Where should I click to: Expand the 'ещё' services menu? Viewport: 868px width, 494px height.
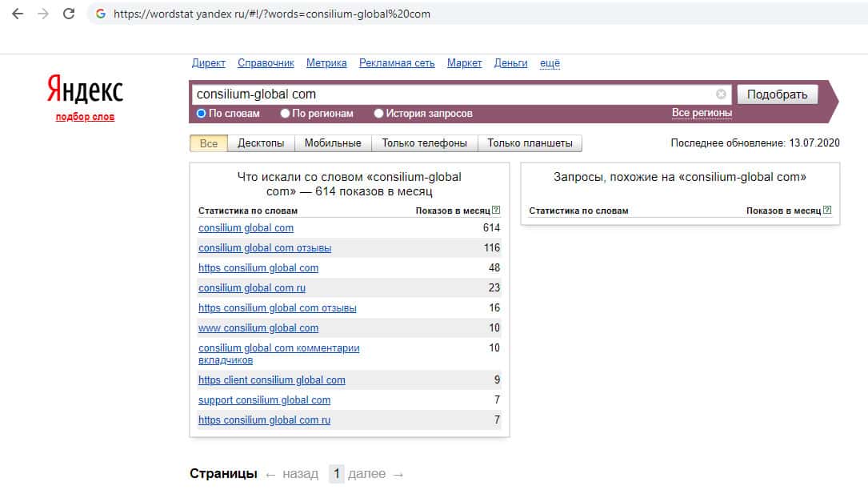click(550, 63)
